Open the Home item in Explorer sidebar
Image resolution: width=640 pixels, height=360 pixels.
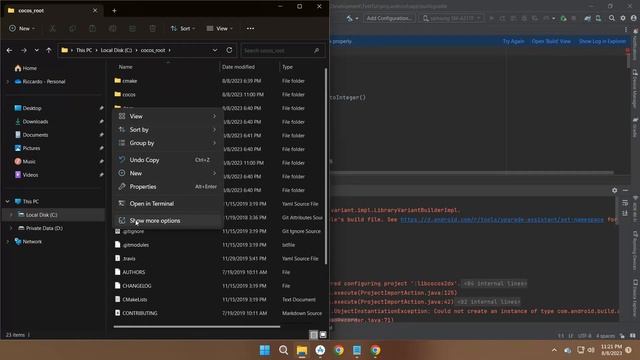click(x=26, y=68)
